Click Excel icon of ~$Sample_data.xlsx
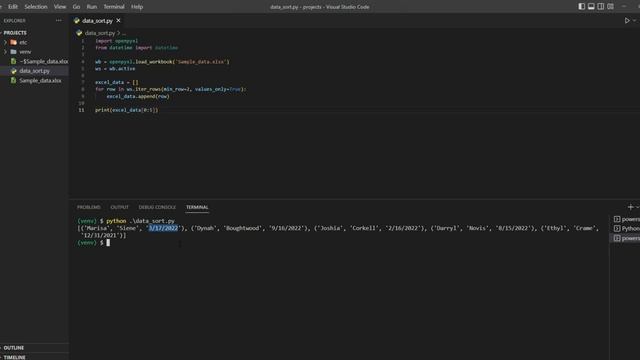 click(x=13, y=62)
